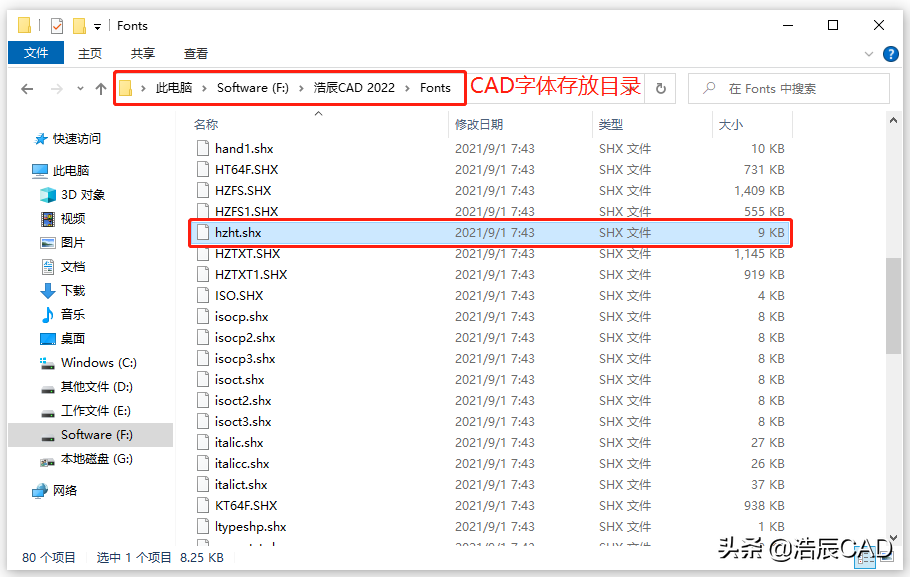Click the folder icon in the address bar
Viewport: 910px width, 577px height.
[126, 88]
